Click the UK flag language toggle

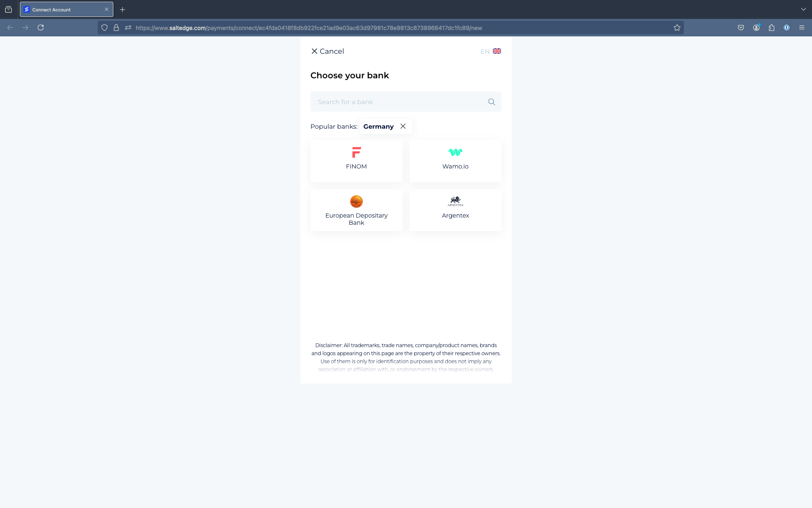point(497,51)
